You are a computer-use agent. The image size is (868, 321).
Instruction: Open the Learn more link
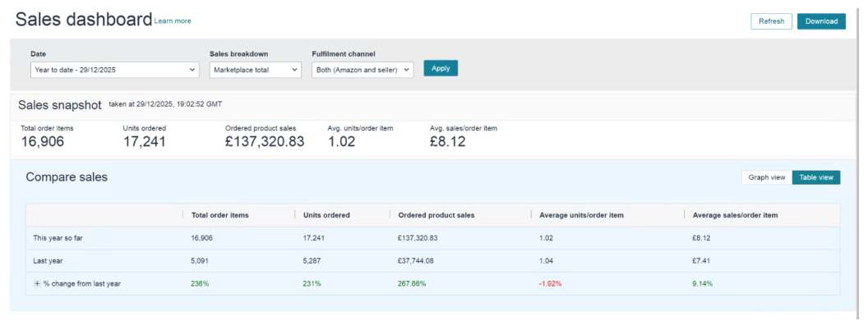click(x=173, y=21)
